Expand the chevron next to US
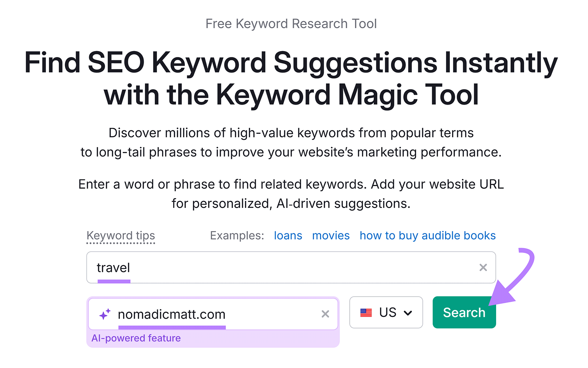Viewport: 588px width, 368px height. [409, 313]
